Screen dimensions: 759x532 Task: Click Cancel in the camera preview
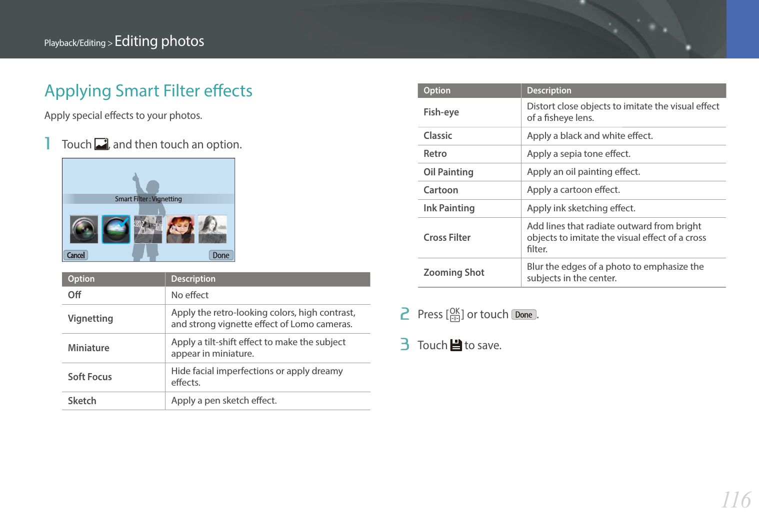[76, 255]
